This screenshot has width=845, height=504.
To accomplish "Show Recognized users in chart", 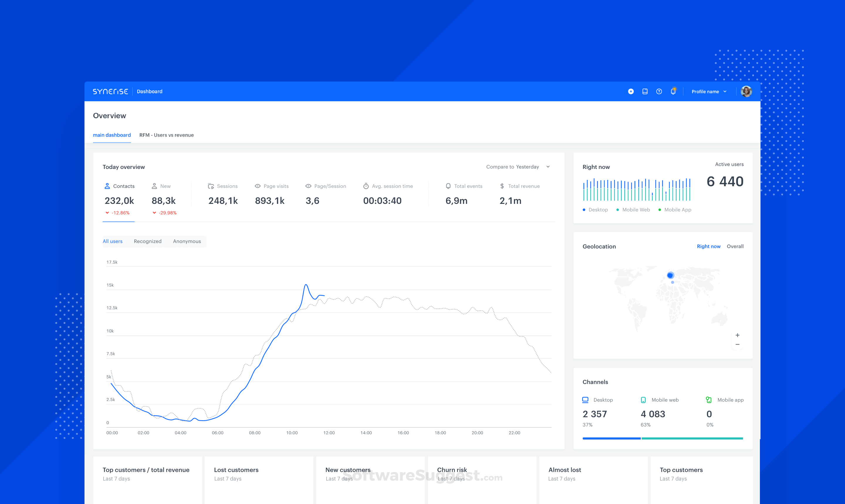I will click(147, 241).
